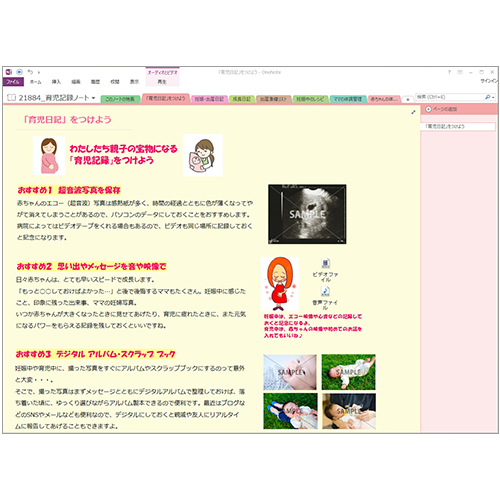This screenshot has height=500, width=500.
Task: Switch to the 赤ちゃんの体... section tab
Action: pyautogui.click(x=384, y=99)
